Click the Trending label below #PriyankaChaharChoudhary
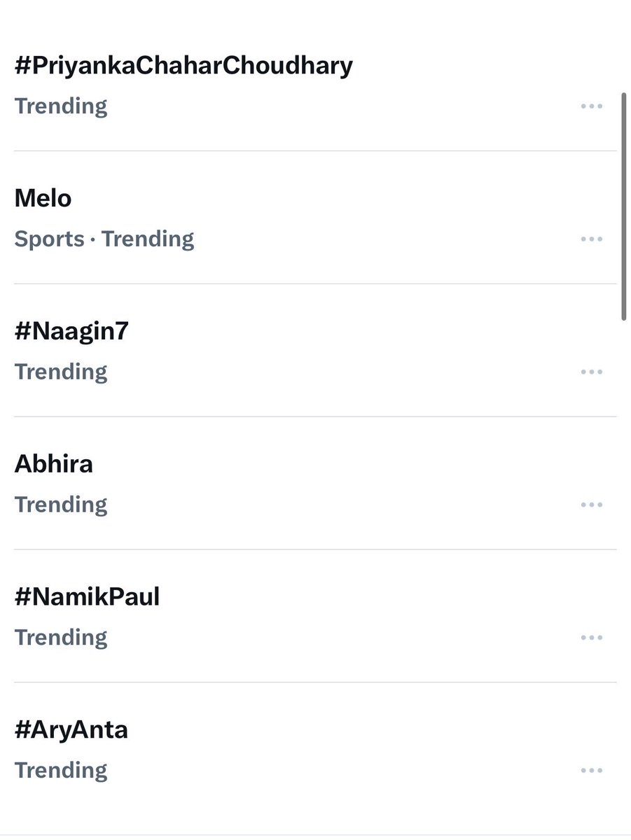 [x=61, y=106]
